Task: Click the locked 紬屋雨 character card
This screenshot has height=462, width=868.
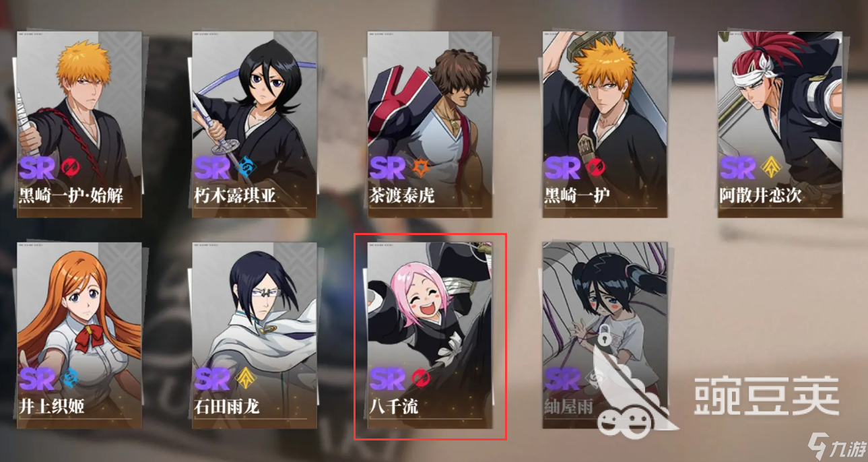Action: click(605, 335)
